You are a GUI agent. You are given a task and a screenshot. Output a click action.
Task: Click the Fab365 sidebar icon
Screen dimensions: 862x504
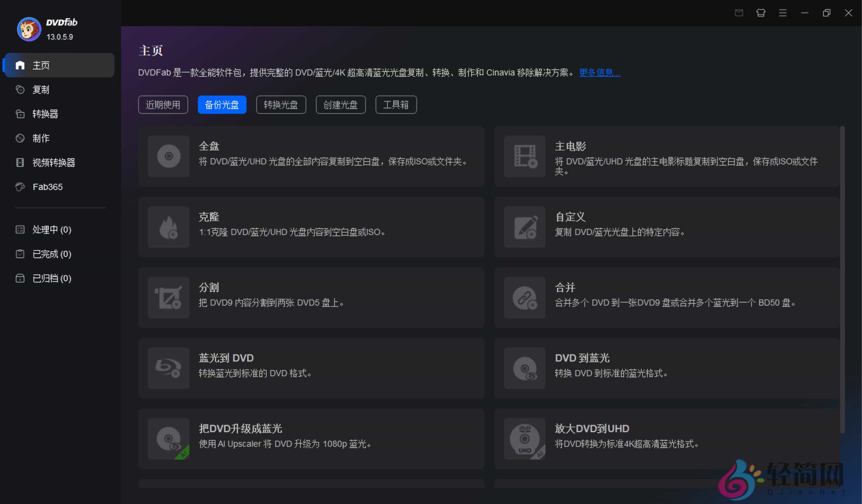(20, 187)
